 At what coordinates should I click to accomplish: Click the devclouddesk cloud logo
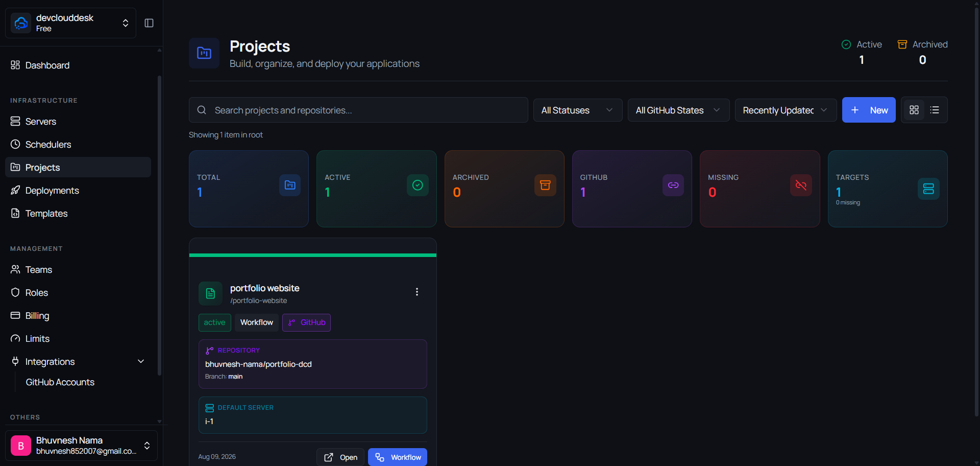coord(21,23)
